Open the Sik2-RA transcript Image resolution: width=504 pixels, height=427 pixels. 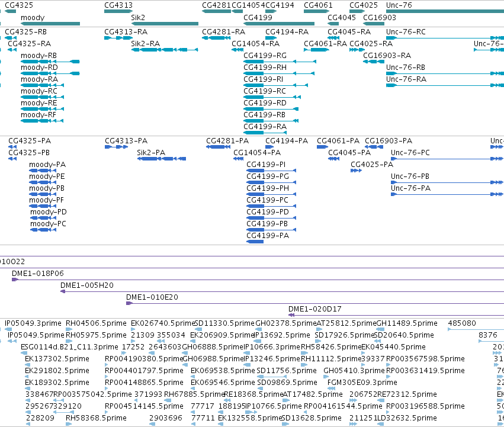pos(165,50)
